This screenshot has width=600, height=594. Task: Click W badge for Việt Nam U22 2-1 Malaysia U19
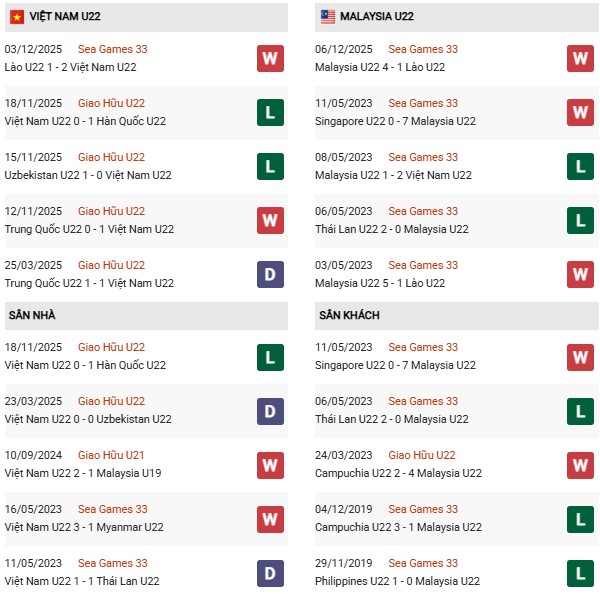270,464
